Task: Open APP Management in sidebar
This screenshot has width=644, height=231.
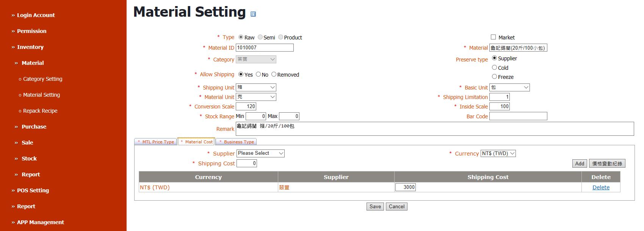Action: point(41,222)
